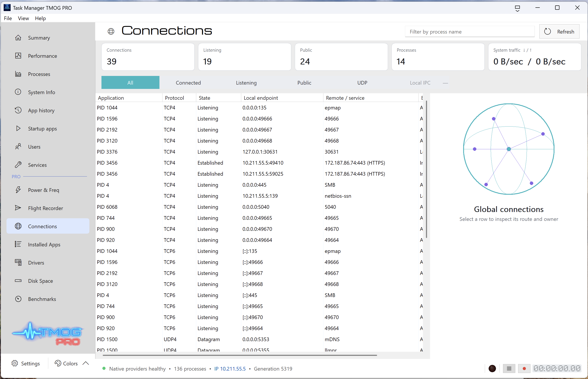Open App history clock icon
Image resolution: width=588 pixels, height=379 pixels.
[18, 110]
